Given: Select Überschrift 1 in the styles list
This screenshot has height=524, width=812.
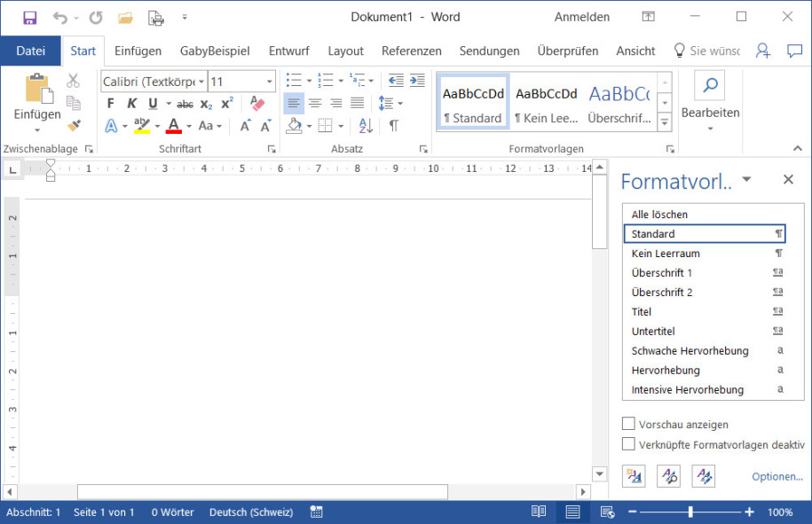Looking at the screenshot, I should (x=705, y=272).
